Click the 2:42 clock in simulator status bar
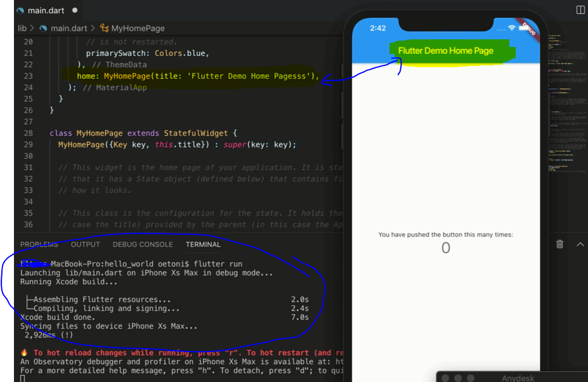Screen dimensions: 588x382 (x=377, y=28)
